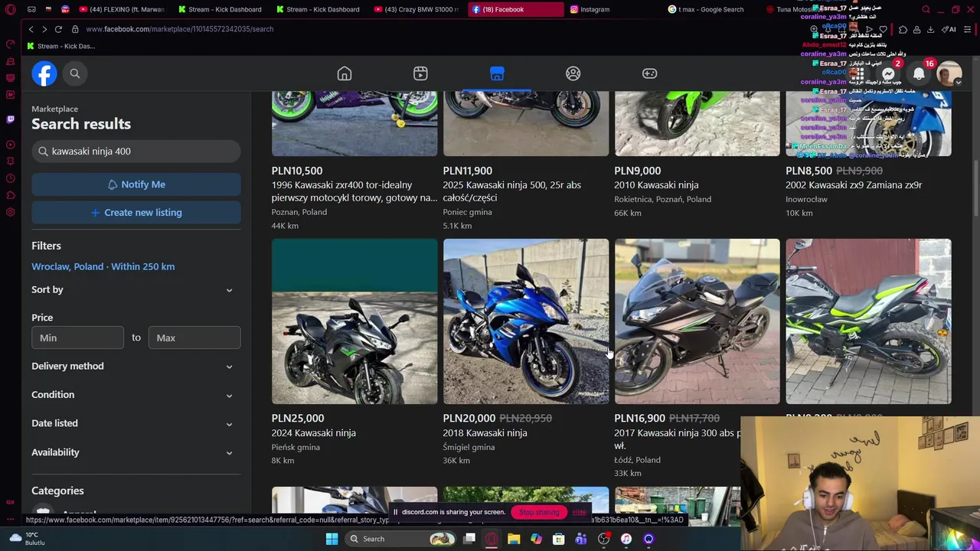The height and width of the screenshot is (551, 980).
Task: Click the kawasaki ninja 400 search box
Action: [136, 152]
